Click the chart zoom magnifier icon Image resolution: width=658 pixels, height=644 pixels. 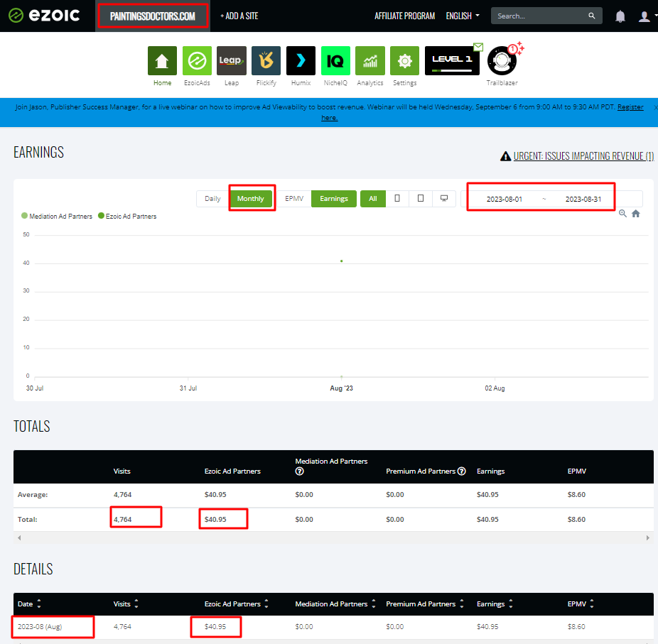(x=622, y=214)
